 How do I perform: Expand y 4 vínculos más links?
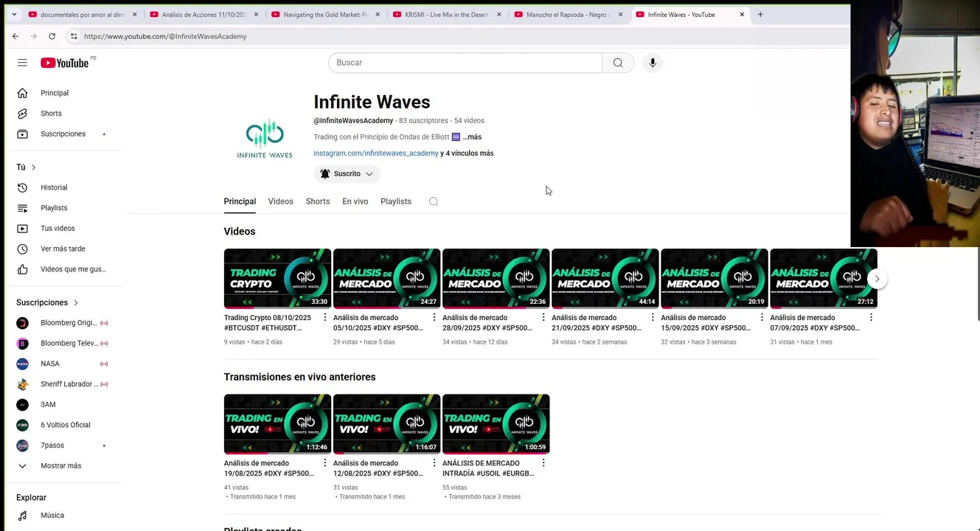pyautogui.click(x=467, y=153)
